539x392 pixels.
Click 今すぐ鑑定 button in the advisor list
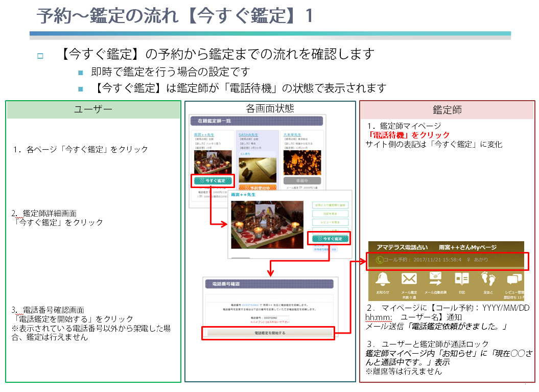tap(213, 180)
